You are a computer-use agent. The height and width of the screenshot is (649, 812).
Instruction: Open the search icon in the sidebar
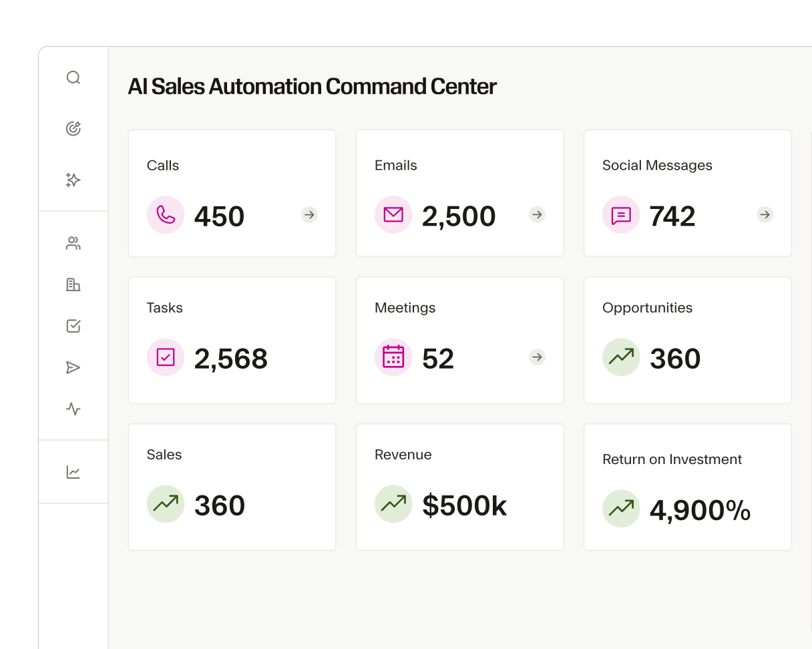coord(73,77)
